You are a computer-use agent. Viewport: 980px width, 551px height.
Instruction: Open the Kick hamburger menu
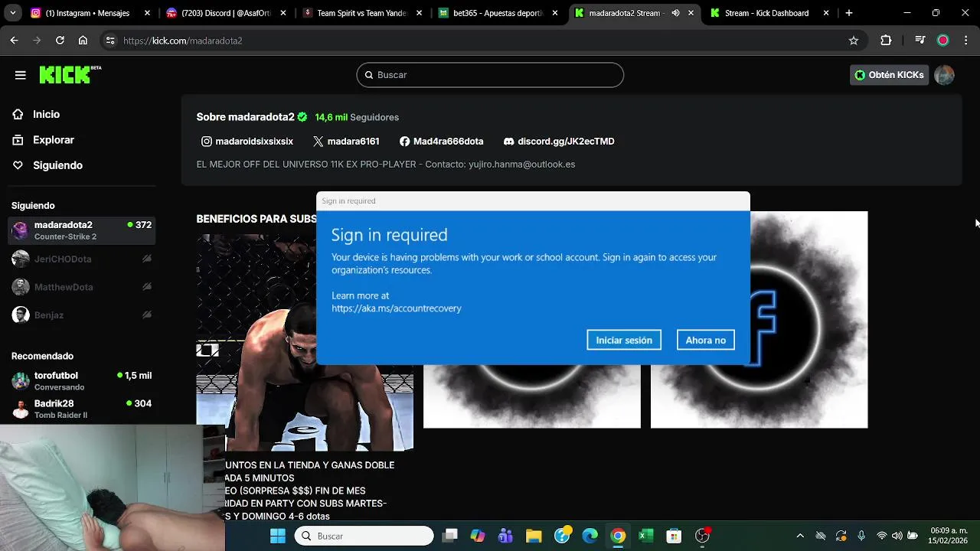tap(21, 75)
